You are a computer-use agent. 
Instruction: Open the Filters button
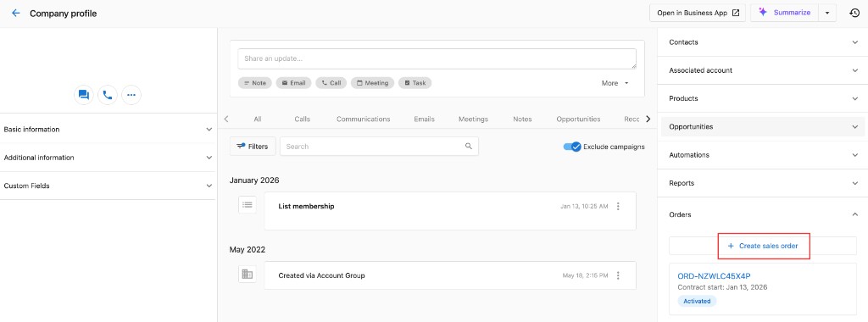(x=253, y=147)
